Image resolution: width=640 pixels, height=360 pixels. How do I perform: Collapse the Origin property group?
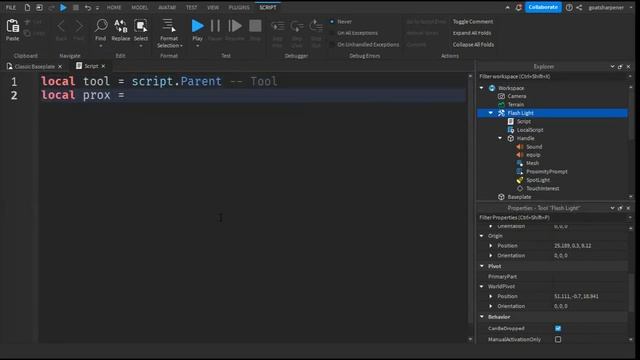click(x=482, y=236)
